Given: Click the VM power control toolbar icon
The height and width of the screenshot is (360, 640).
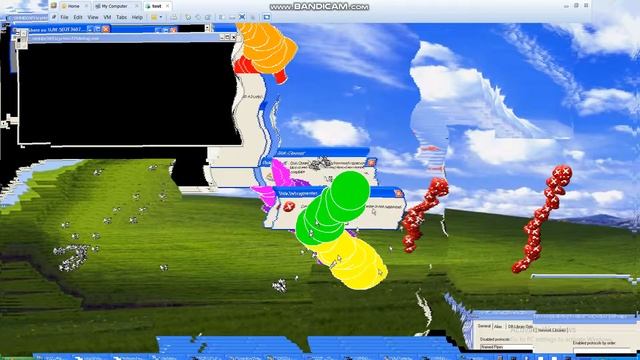Looking at the screenshot, I should point(154,17).
